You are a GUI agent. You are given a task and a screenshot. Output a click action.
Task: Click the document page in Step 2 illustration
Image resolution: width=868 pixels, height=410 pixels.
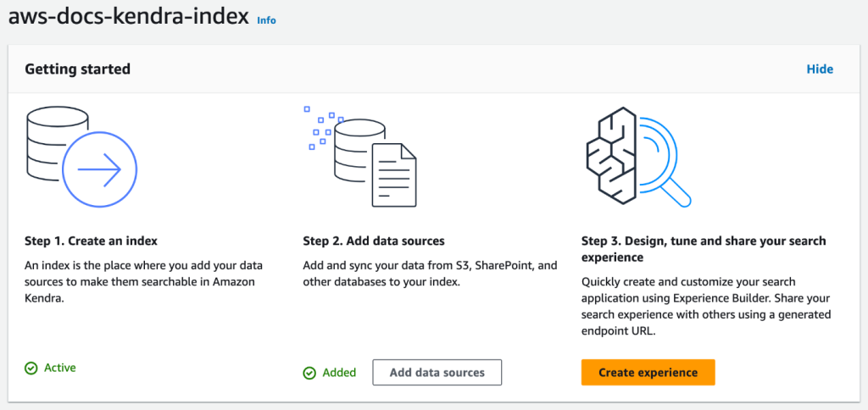394,175
